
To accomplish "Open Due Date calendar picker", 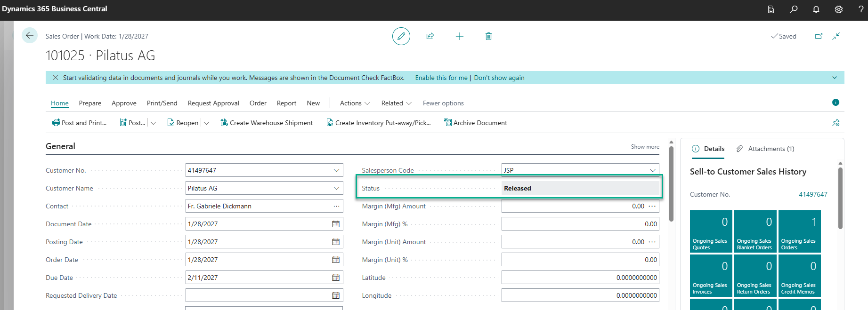I will (336, 278).
